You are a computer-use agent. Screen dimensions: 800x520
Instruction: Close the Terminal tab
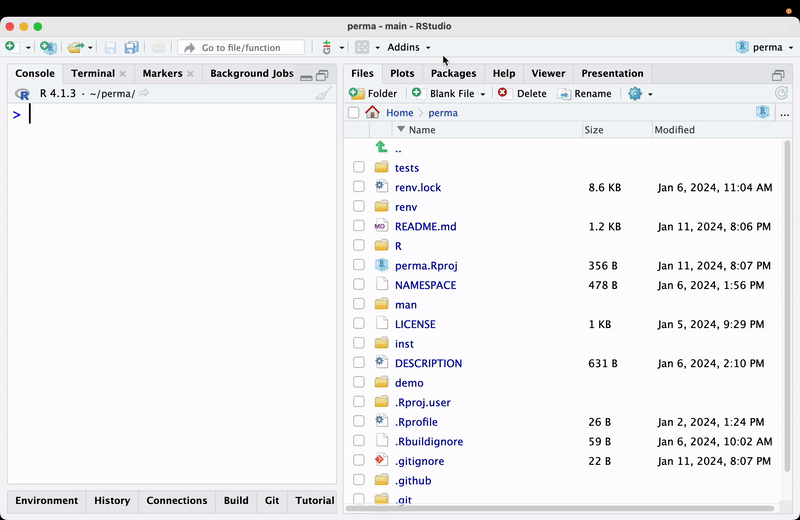pos(122,74)
